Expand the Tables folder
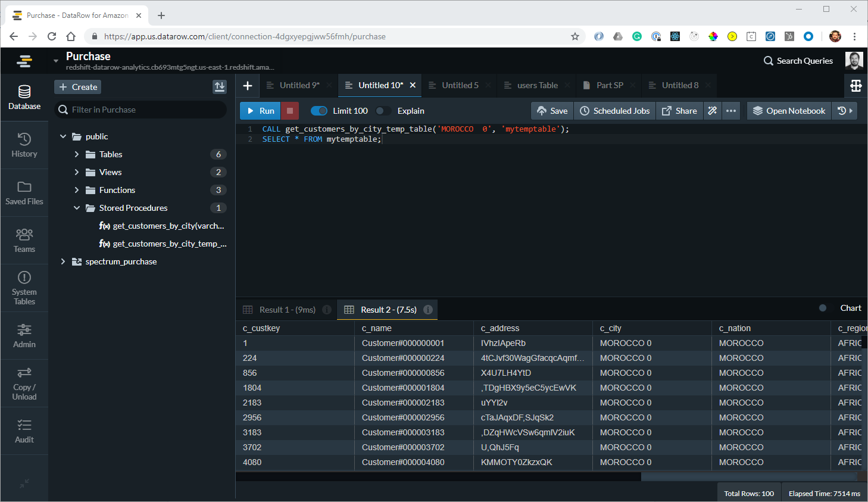Screen dimensions: 868x502 tap(76, 154)
